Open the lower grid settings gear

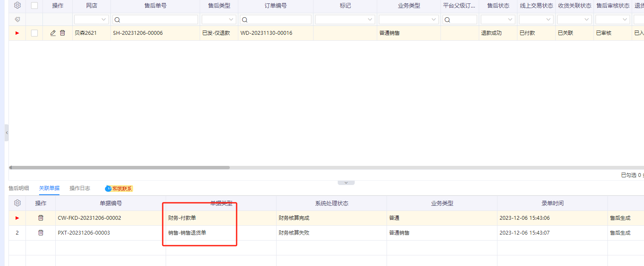point(17,203)
